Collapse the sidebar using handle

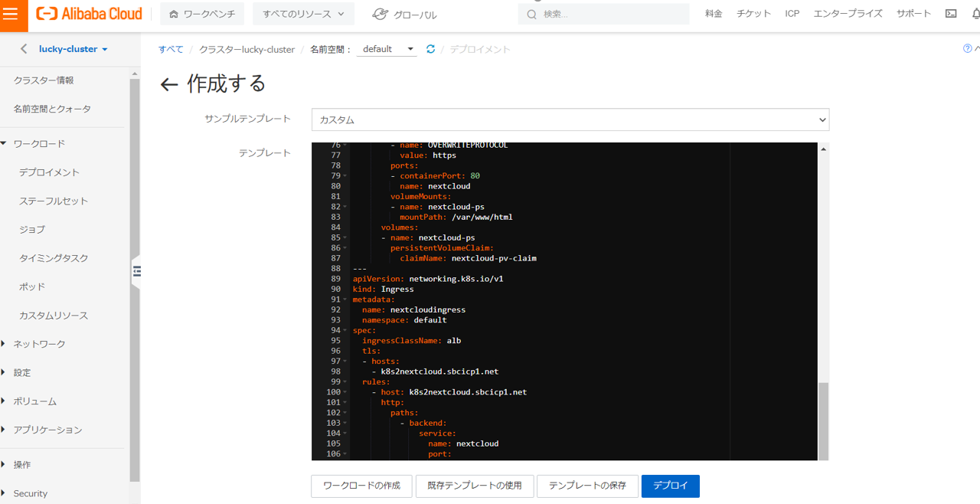(x=136, y=270)
